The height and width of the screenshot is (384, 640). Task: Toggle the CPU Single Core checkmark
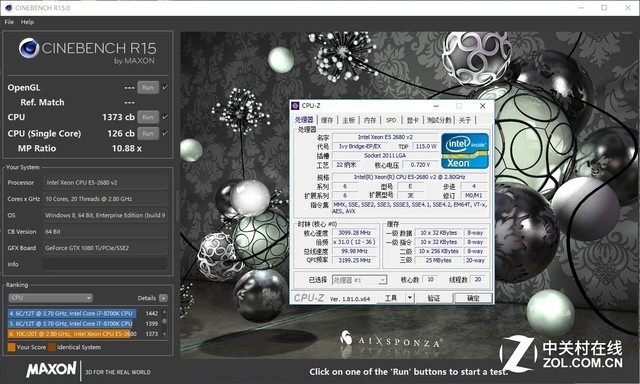click(165, 133)
